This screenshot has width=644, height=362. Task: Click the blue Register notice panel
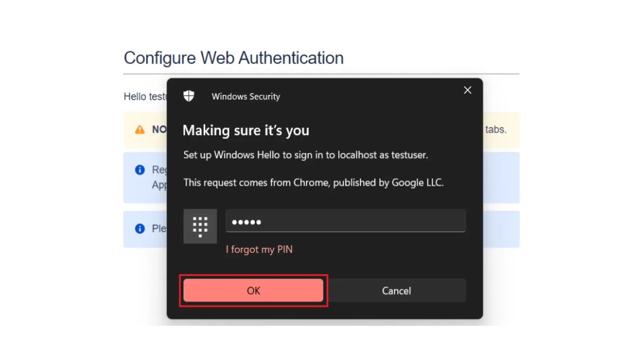[145, 177]
